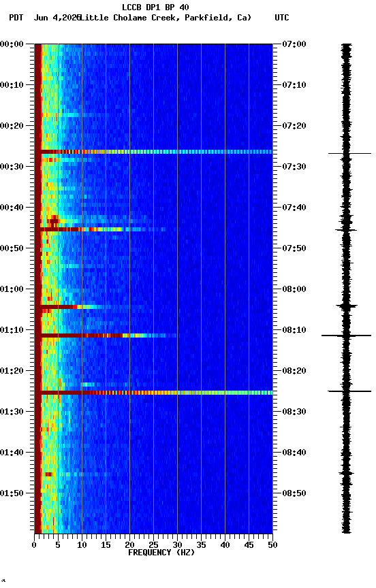Click the '35' frequency axis label
The height and width of the screenshot is (588, 376).
pos(201,545)
